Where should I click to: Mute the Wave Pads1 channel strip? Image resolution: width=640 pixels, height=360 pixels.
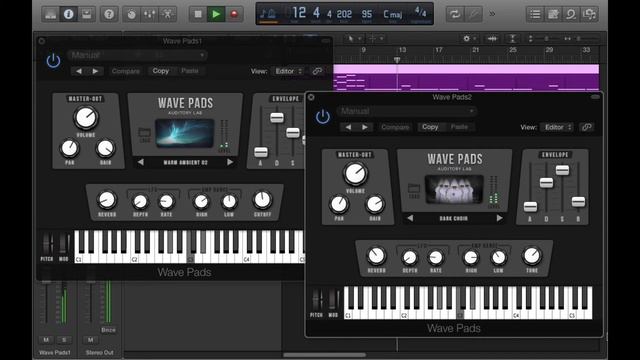46,340
